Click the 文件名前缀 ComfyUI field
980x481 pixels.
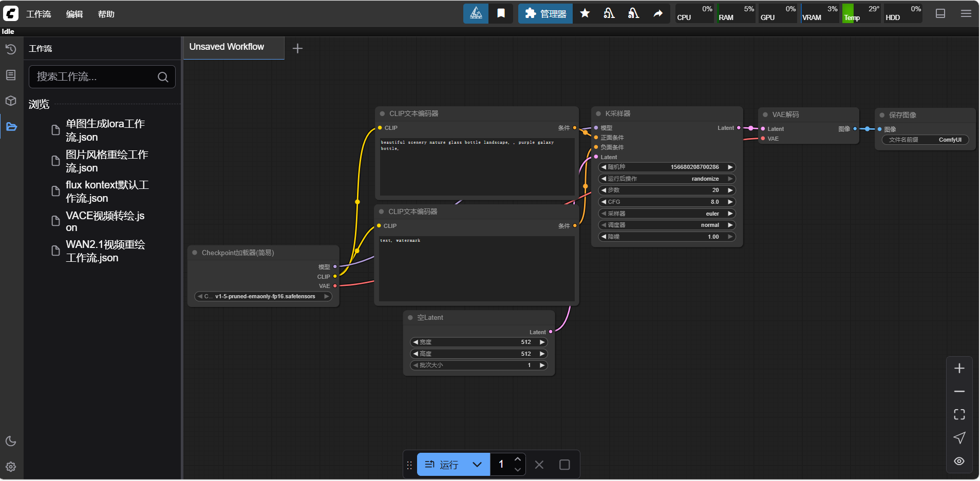(926, 140)
